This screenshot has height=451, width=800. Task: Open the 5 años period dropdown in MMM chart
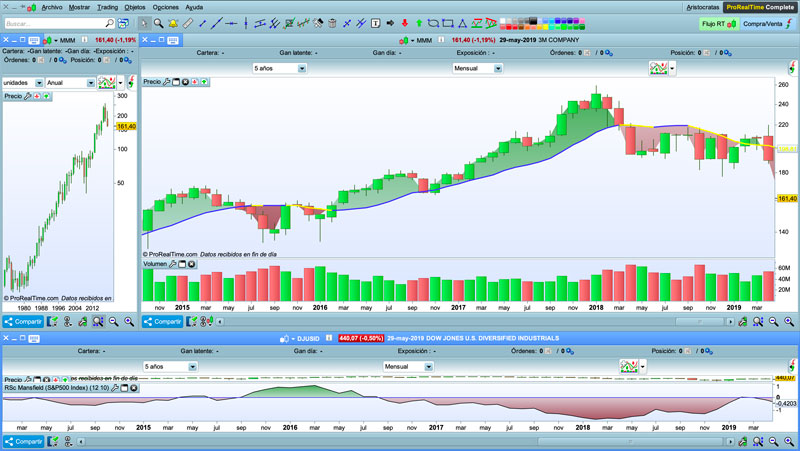pos(280,68)
